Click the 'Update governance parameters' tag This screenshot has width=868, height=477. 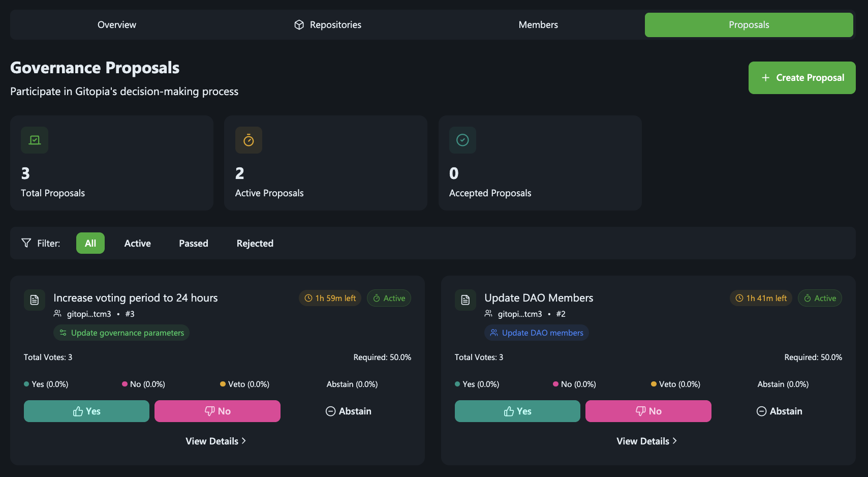121,333
